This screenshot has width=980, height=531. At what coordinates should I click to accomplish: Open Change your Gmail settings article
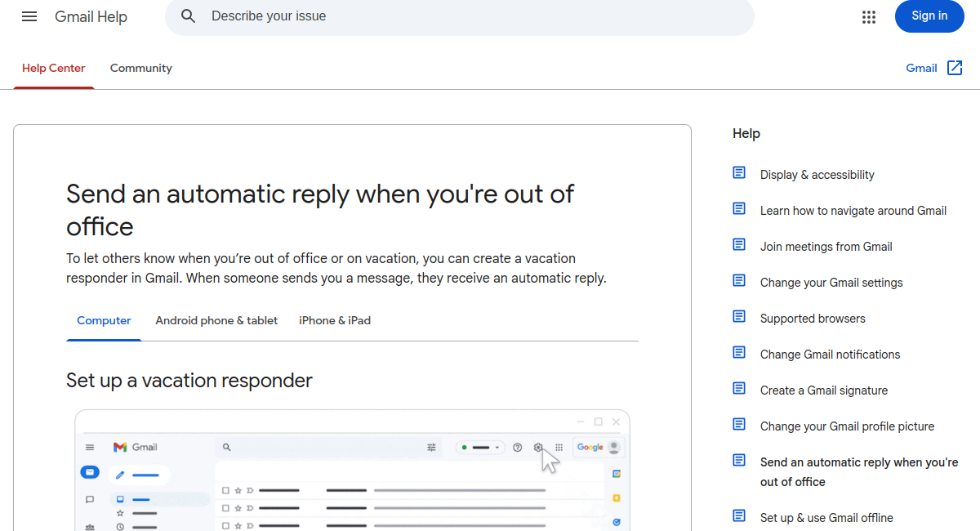click(x=831, y=283)
